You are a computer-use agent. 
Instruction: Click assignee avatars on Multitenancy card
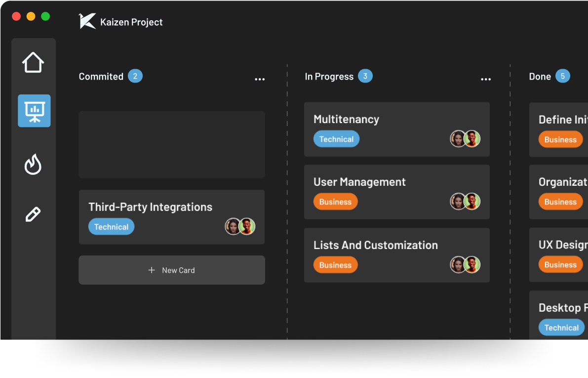pos(465,139)
